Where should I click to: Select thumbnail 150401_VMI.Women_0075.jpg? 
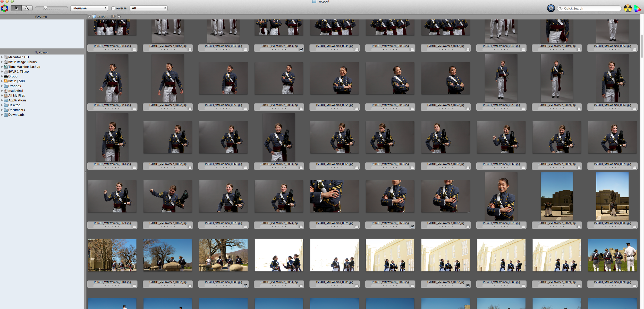coord(334,196)
